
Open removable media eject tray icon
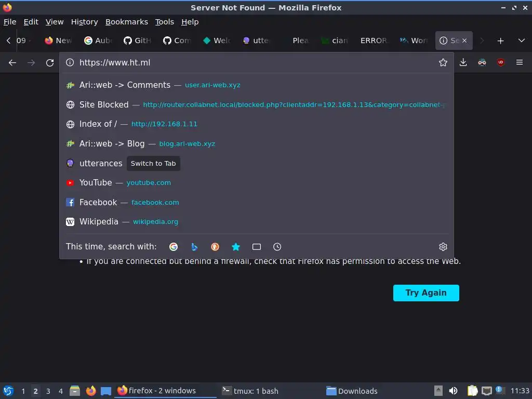[438, 391]
